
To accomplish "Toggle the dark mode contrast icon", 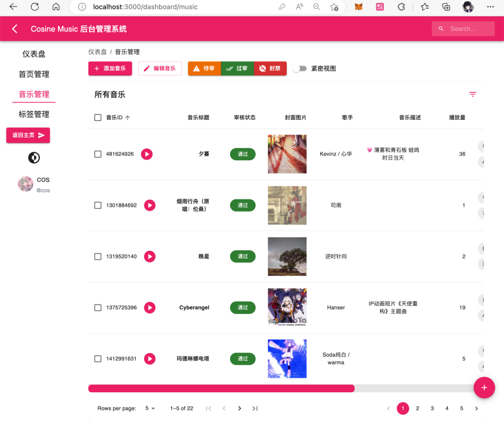I will (34, 158).
